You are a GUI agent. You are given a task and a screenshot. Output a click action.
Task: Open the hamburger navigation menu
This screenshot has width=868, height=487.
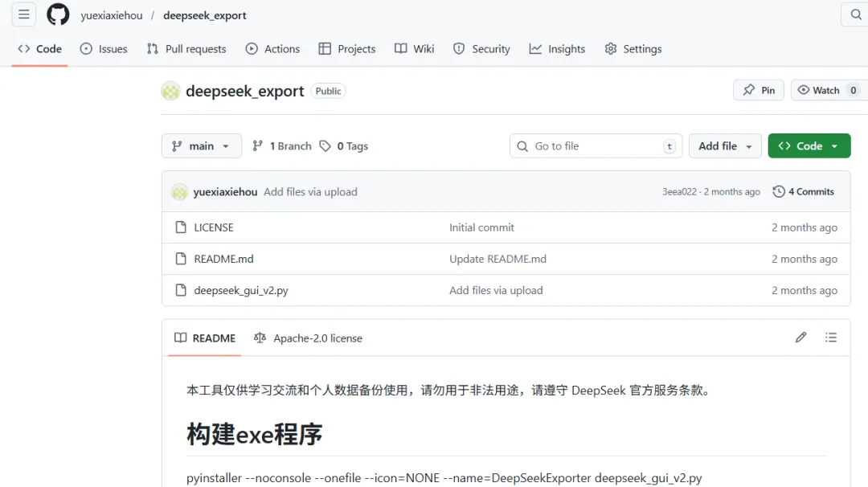point(24,14)
